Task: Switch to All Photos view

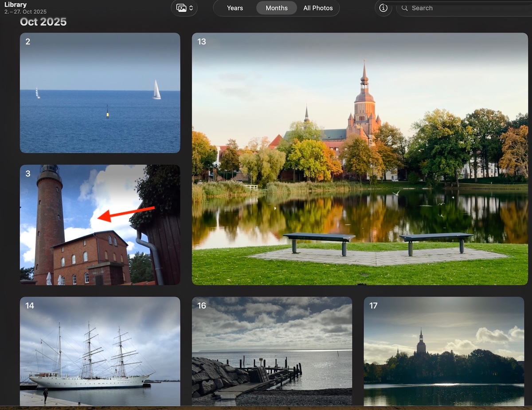Action: (x=318, y=8)
